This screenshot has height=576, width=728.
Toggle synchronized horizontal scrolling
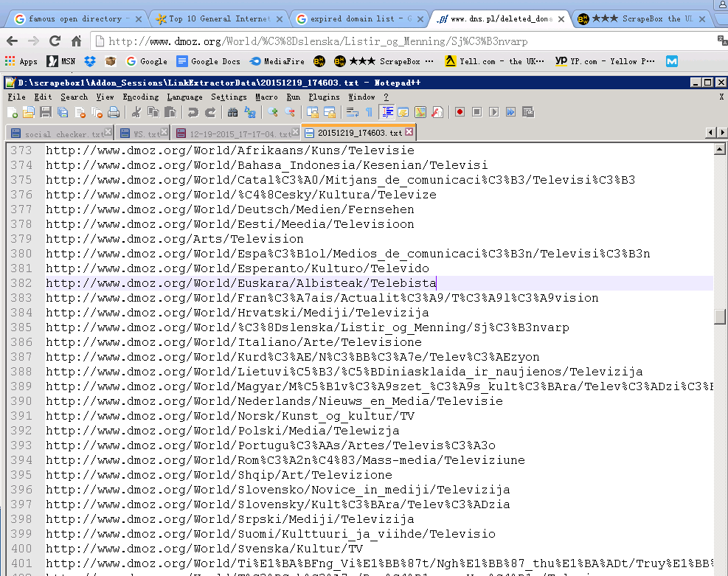pyautogui.click(x=330, y=112)
